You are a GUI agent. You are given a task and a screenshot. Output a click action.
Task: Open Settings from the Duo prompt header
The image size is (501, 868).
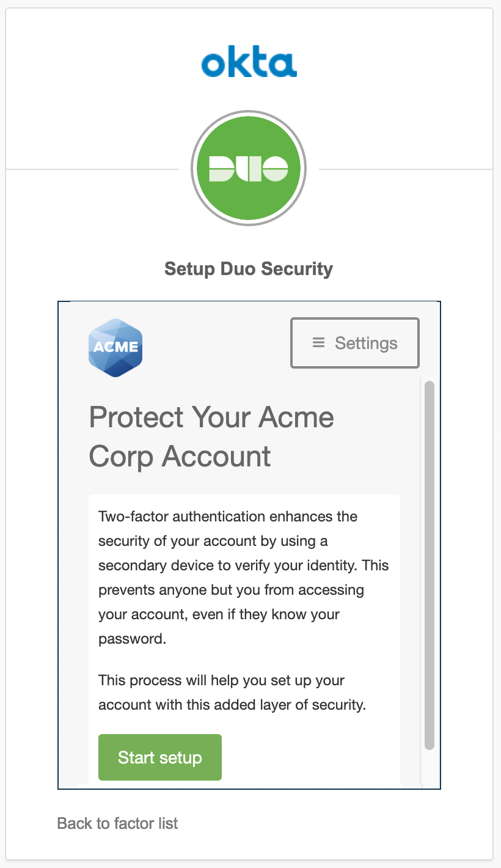[x=354, y=343]
